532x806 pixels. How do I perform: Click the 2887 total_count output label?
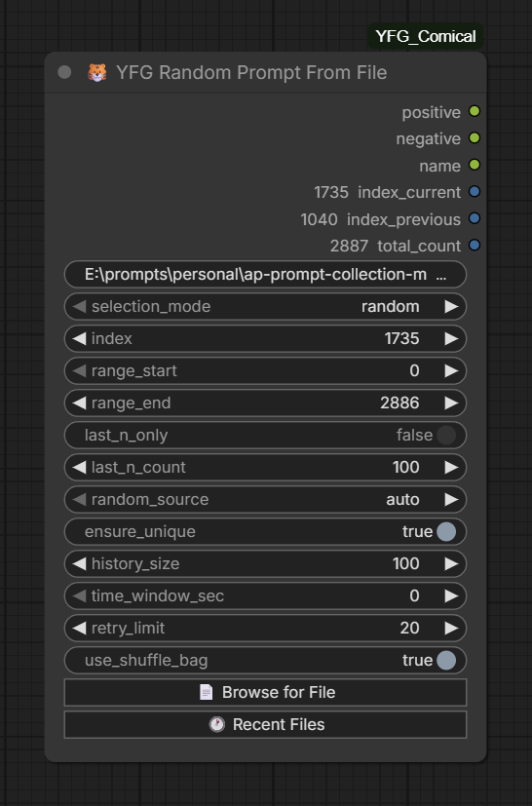[x=396, y=246]
